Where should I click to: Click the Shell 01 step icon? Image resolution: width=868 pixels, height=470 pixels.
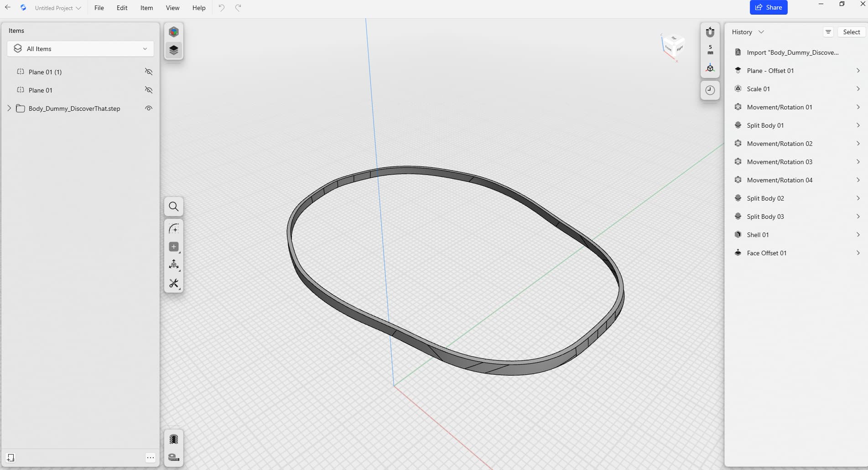[x=738, y=234]
